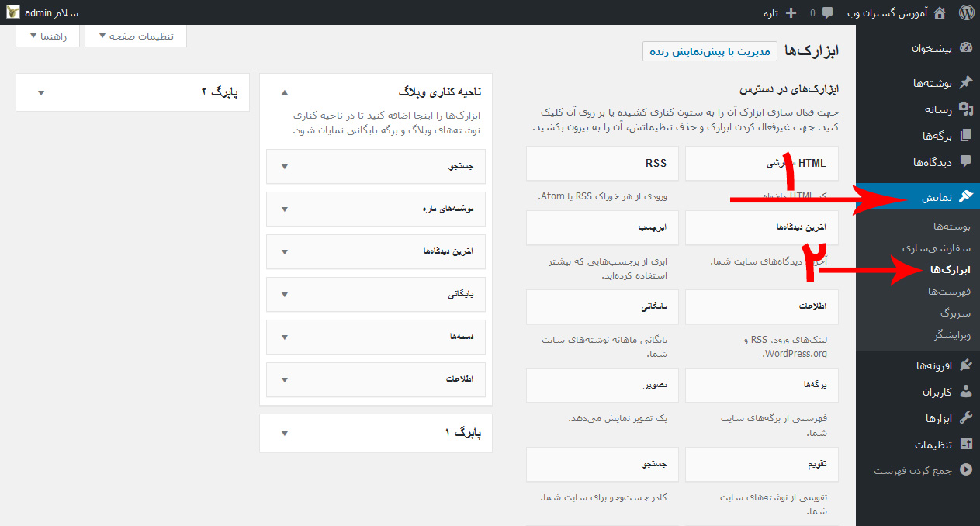
Task: Collapse ناحیه کناری وبلاگ sidebar panel arrow
Action: (x=284, y=92)
